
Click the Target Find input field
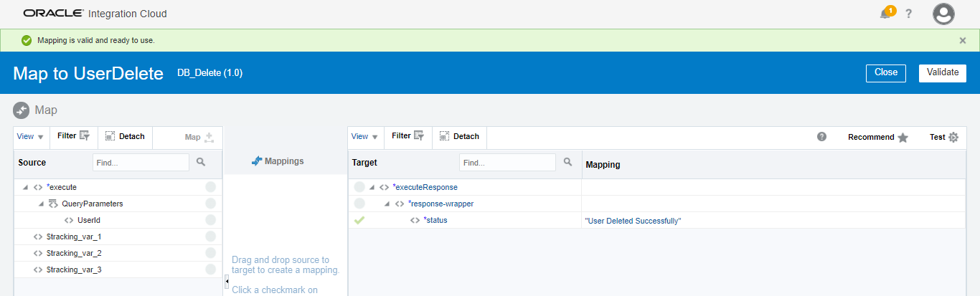coord(507,163)
